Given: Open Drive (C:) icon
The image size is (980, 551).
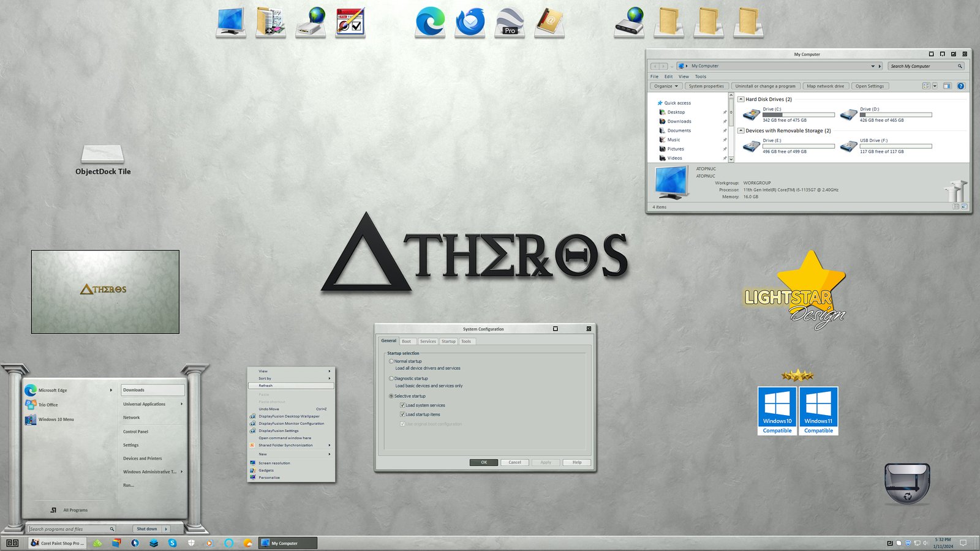Looking at the screenshot, I should [752, 114].
